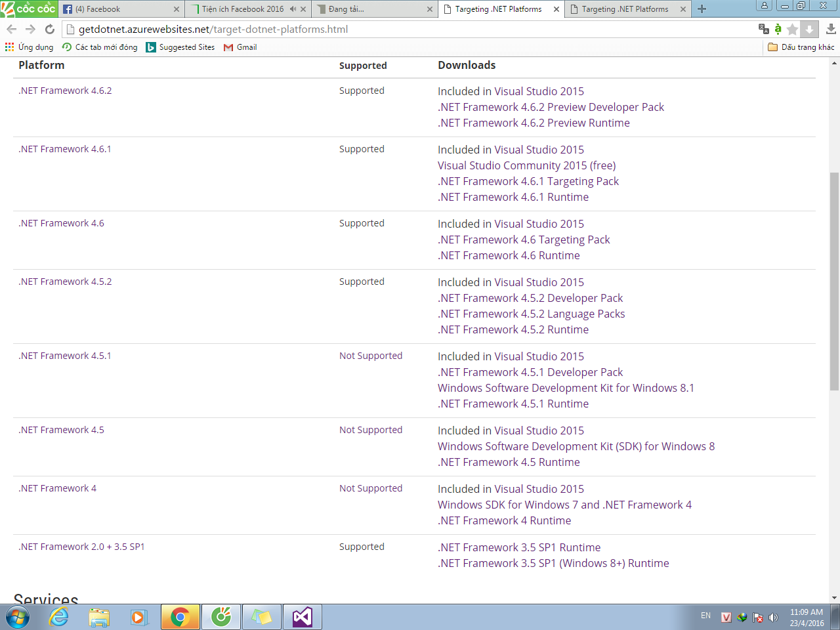Viewport: 840px width, 630px height.
Task: Open .NET Framework 4.5.2 Language Packs link
Action: pos(531,314)
